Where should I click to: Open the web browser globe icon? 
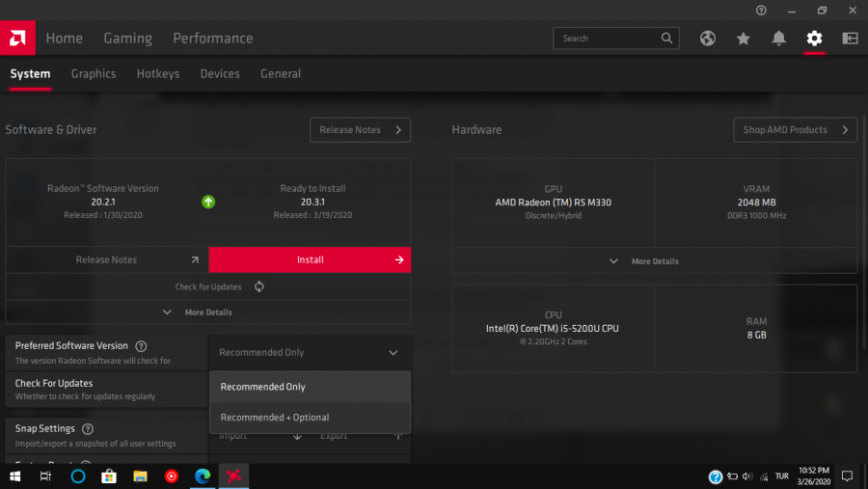708,39
